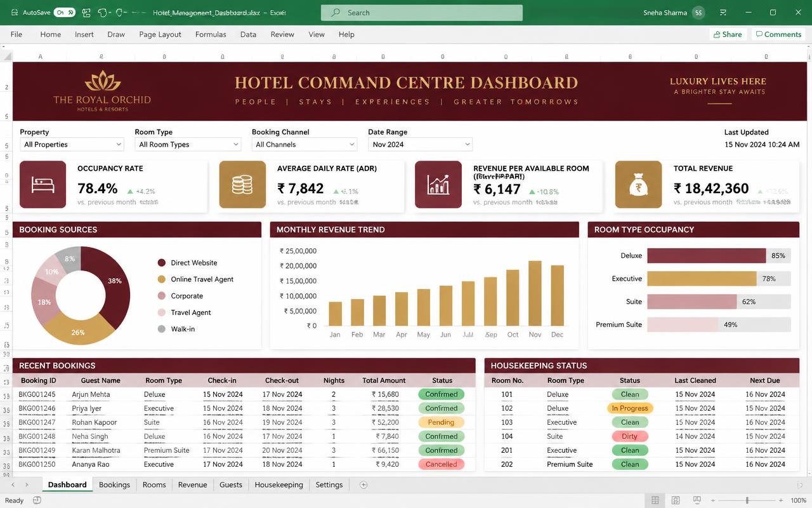Click Pending status for Rohan Kapoor booking
This screenshot has height=508, width=812.
click(x=442, y=422)
